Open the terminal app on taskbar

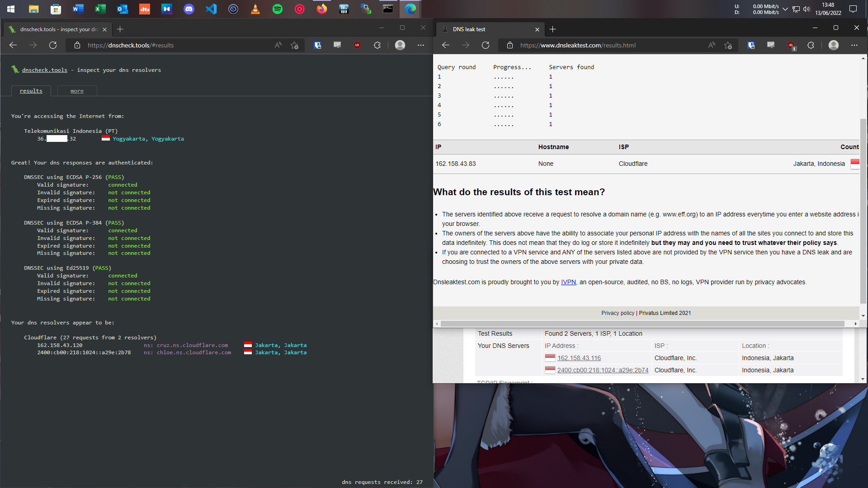[388, 9]
